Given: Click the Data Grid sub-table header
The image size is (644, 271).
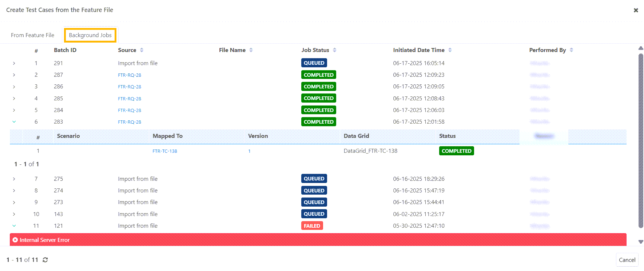Looking at the screenshot, I should [x=356, y=136].
